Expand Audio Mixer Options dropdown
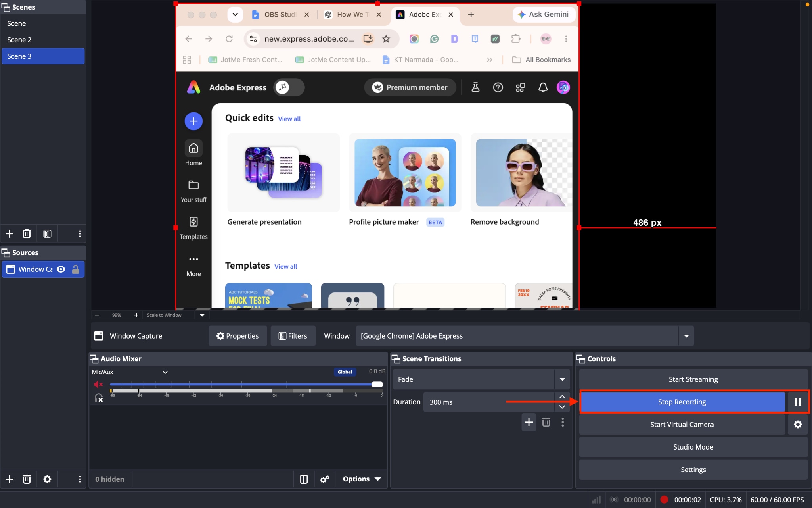 tap(362, 479)
